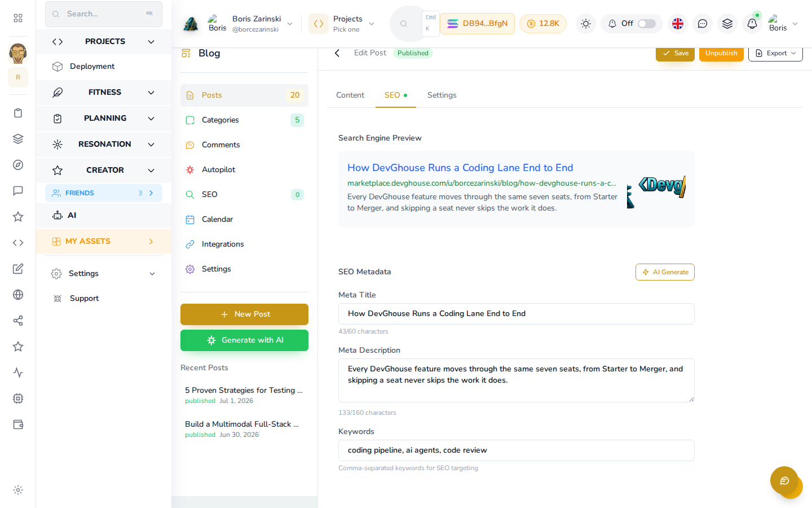Open recent post Build a Multimodal Full-Stack

(x=244, y=429)
